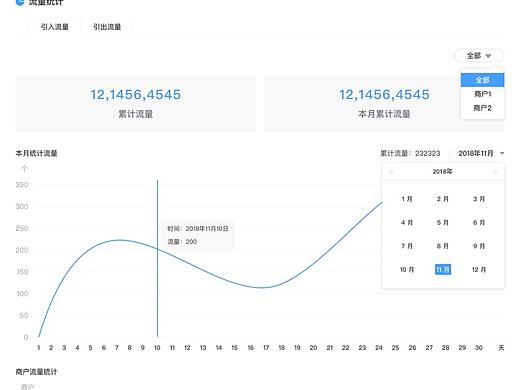This screenshot has height=390, width=520.
Task: Click the 本月统计流量 section heading
Action: pos(36,153)
